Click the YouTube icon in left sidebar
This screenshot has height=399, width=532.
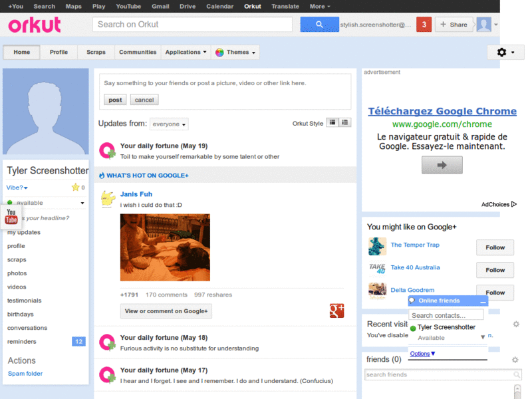[11, 217]
